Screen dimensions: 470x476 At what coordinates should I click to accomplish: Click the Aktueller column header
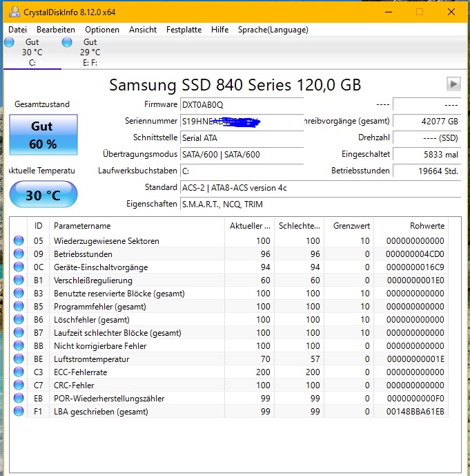click(x=250, y=226)
